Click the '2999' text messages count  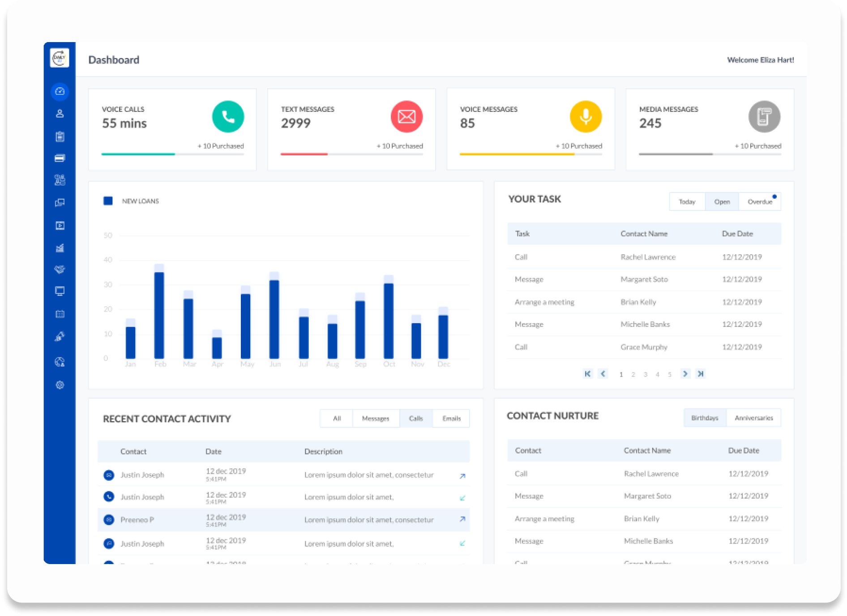295,123
